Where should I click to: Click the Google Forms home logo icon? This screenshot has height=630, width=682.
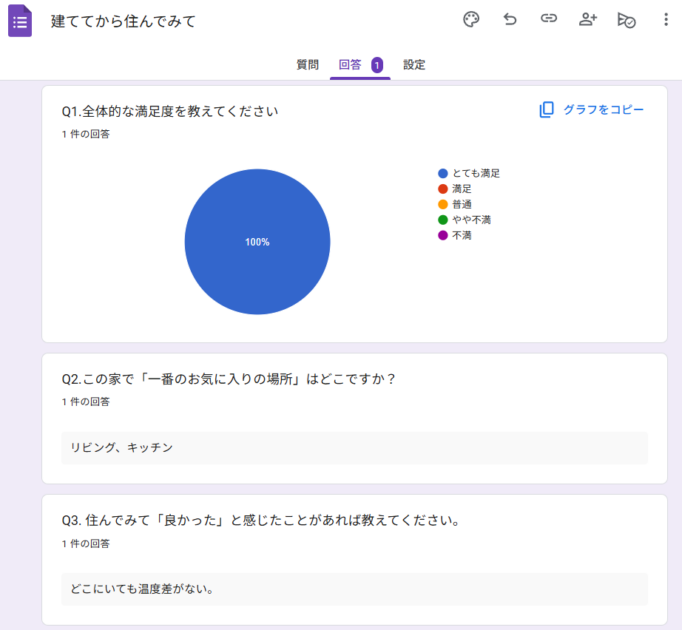coord(20,20)
